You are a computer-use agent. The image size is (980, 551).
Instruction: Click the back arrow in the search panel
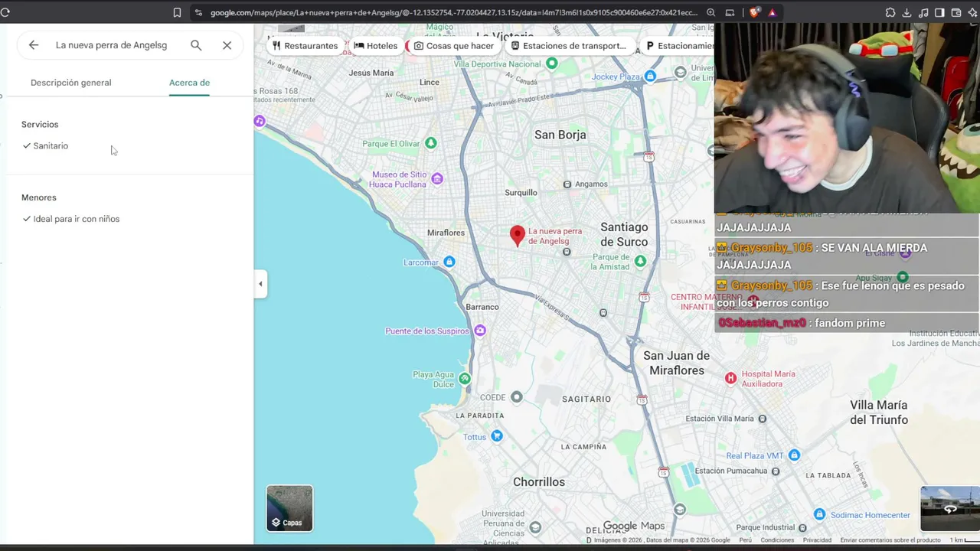(x=34, y=45)
